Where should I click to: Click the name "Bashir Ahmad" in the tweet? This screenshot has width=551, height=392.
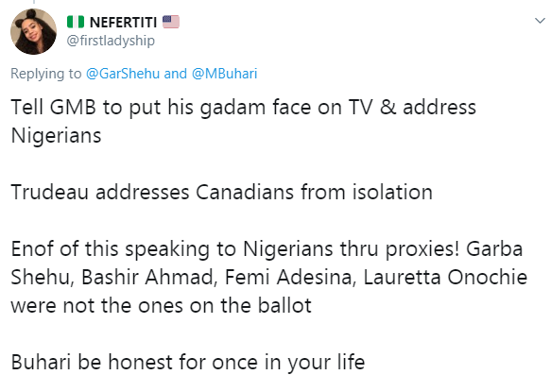147,277
